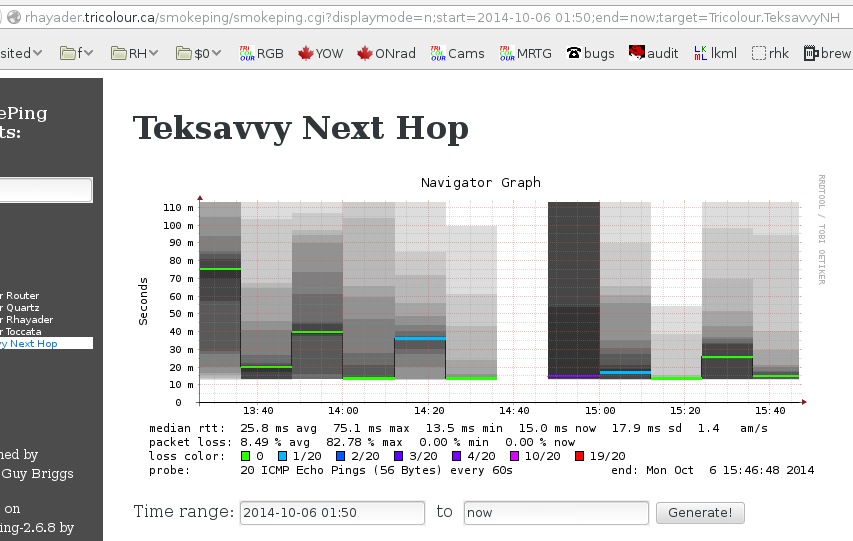Click the end timestamp 'Mon Oct 6 15:46:48 2014'

(730, 470)
